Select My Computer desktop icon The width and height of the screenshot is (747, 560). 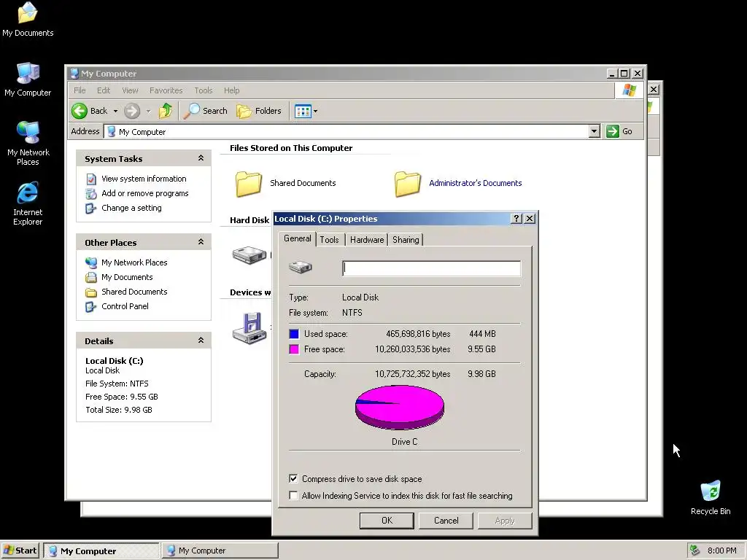(x=28, y=79)
